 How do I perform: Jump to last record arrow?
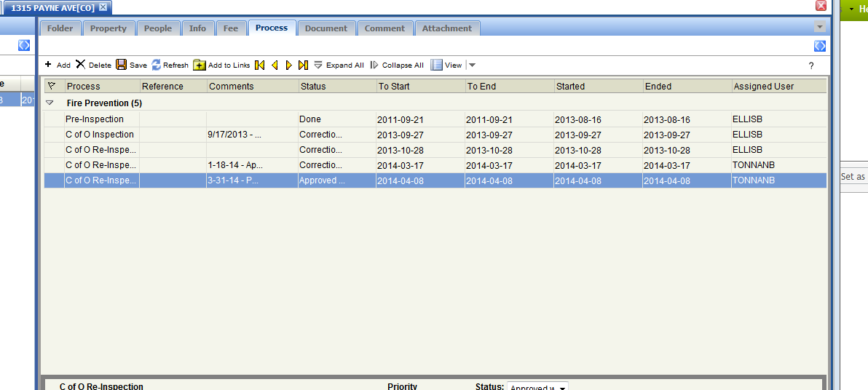point(304,65)
